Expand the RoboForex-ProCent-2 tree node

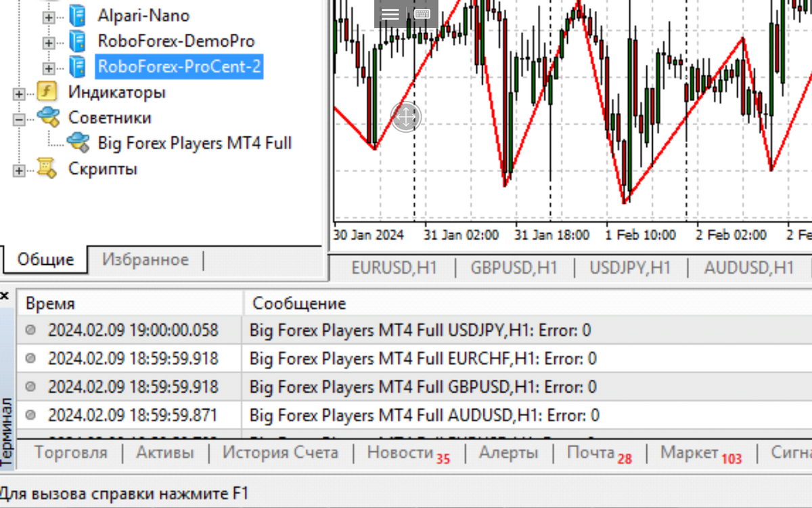(48, 68)
